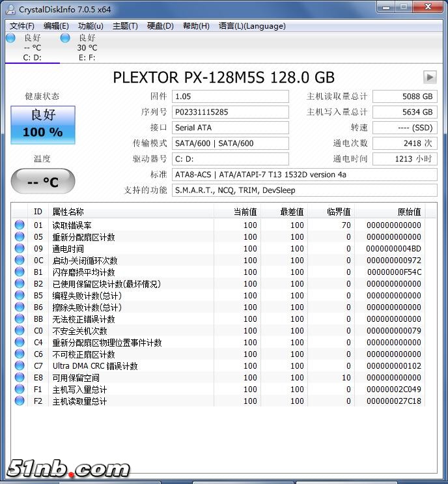
Task: Click status orb for F1 主机写入量总计 row
Action: (20, 389)
